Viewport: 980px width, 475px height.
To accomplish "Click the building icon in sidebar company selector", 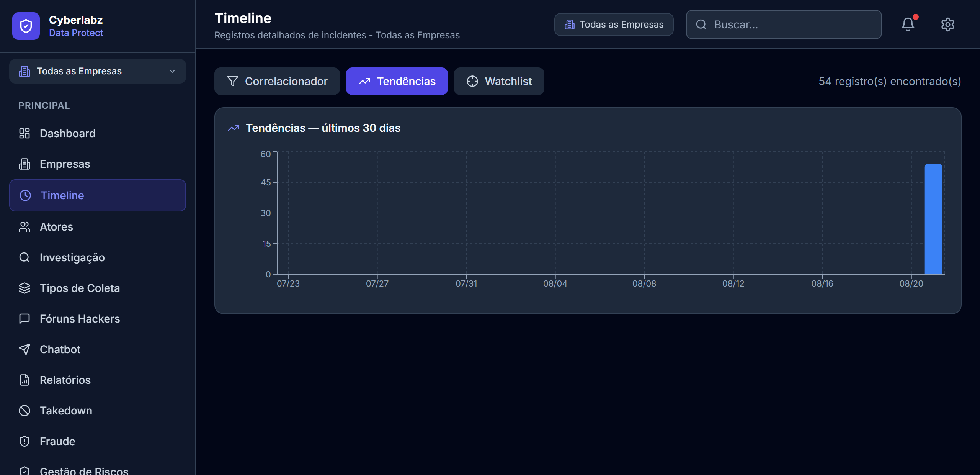I will pyautogui.click(x=24, y=71).
